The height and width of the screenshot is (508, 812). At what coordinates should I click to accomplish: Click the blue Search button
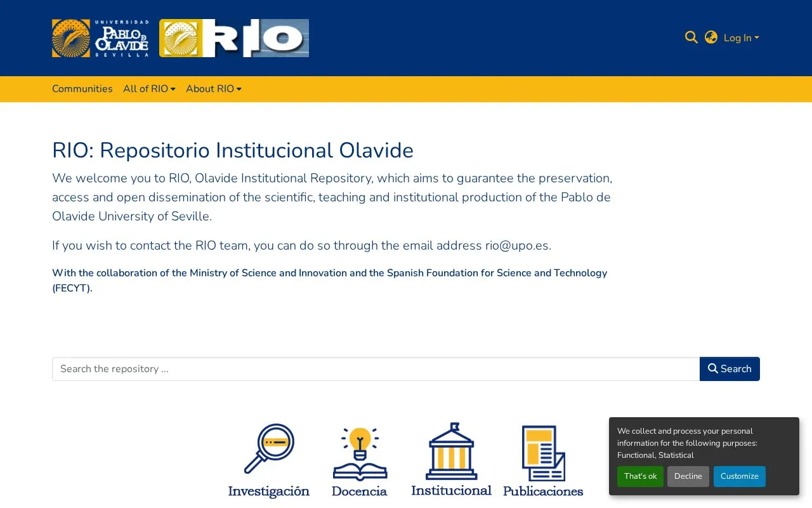pyautogui.click(x=730, y=369)
